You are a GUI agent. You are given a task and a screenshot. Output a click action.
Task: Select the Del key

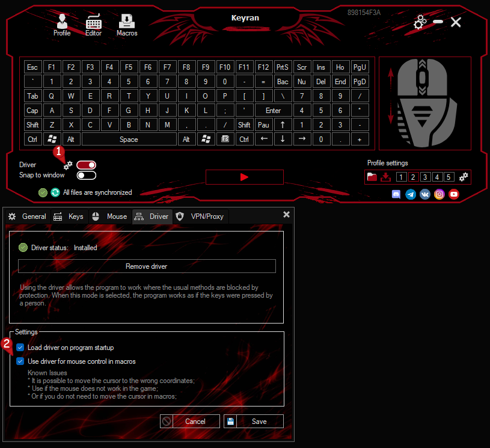(321, 82)
